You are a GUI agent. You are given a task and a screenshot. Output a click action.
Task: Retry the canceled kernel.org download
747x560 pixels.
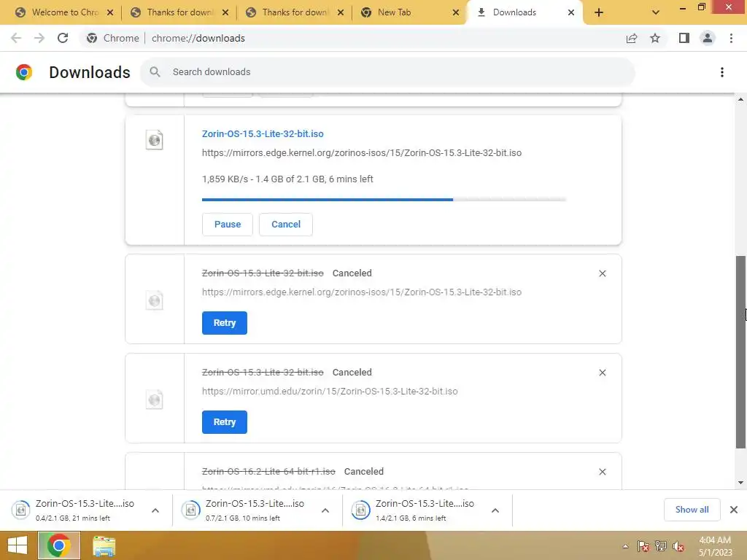pyautogui.click(x=225, y=323)
